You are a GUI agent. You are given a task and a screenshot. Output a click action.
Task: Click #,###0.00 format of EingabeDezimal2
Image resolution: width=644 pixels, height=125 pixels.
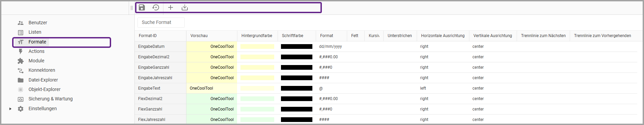pyautogui.click(x=328, y=57)
